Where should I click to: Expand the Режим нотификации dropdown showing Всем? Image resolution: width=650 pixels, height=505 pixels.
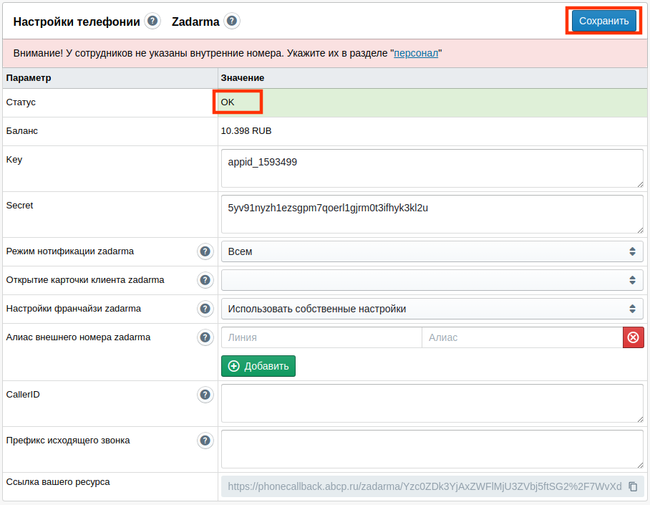pyautogui.click(x=432, y=252)
